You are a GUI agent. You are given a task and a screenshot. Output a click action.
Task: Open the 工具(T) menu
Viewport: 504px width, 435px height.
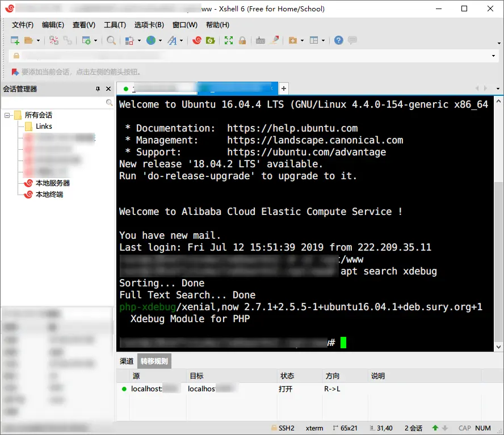coord(115,25)
